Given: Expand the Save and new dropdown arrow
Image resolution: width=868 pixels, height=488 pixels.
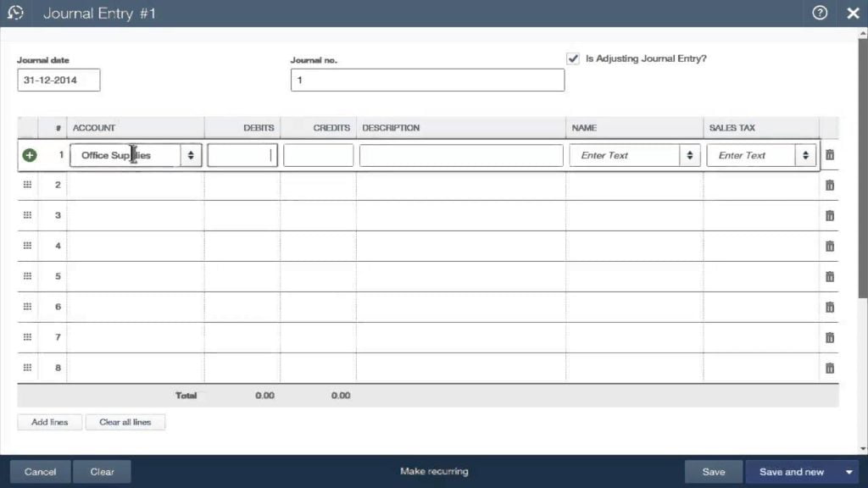Looking at the screenshot, I should tap(849, 471).
